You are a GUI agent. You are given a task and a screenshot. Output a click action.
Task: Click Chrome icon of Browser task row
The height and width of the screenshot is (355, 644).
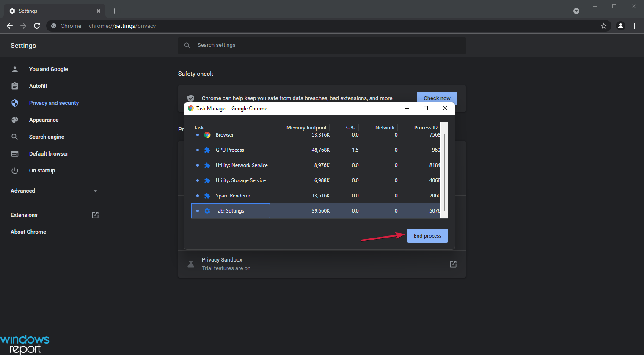(207, 135)
